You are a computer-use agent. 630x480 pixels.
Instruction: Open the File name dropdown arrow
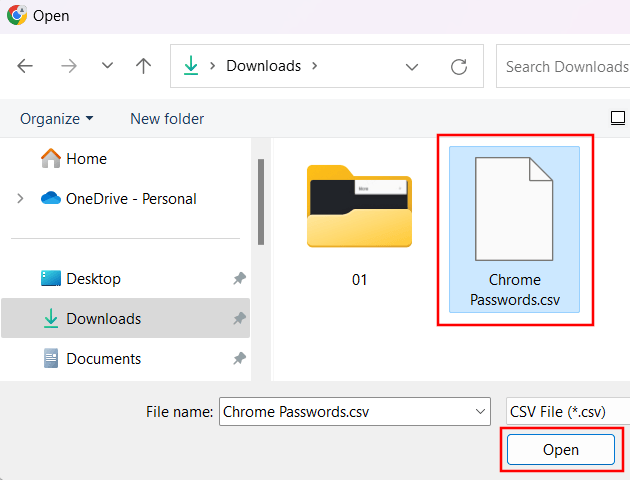(480, 412)
